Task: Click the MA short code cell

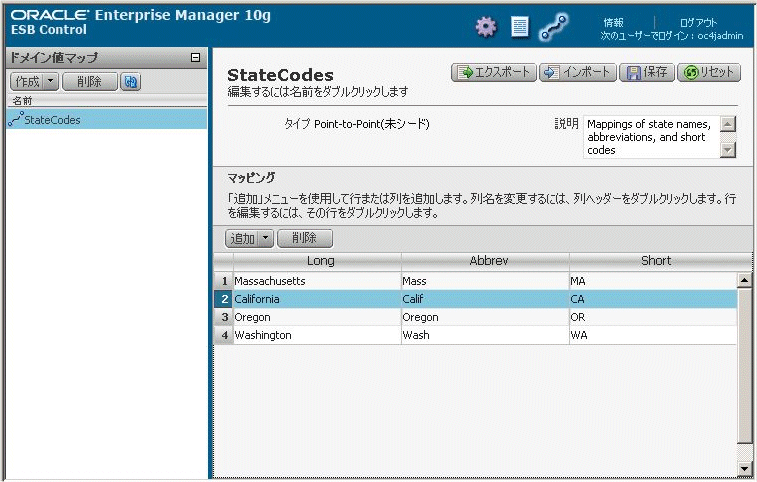Action: [x=653, y=281]
